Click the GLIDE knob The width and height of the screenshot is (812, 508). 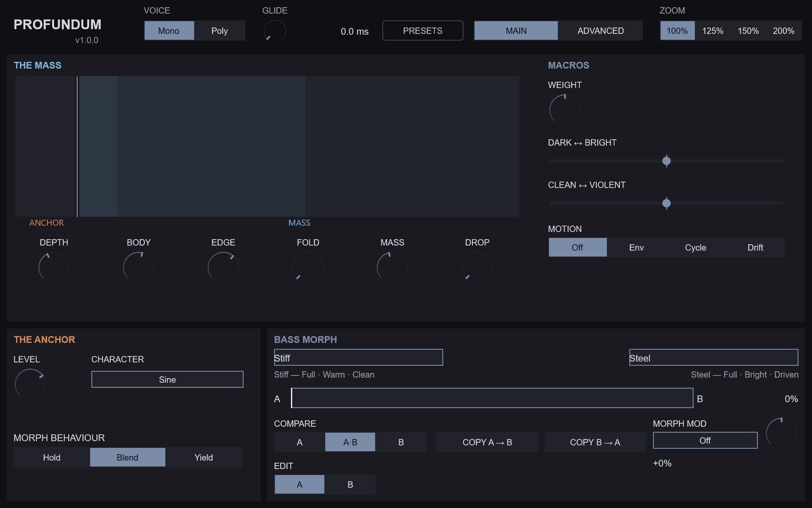[x=274, y=31]
